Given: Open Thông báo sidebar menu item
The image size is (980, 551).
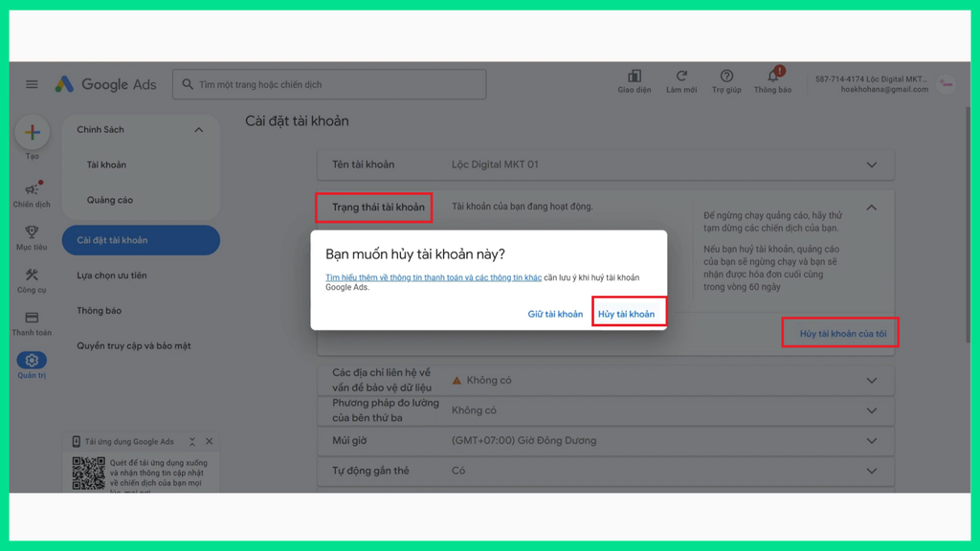Looking at the screenshot, I should pos(99,311).
